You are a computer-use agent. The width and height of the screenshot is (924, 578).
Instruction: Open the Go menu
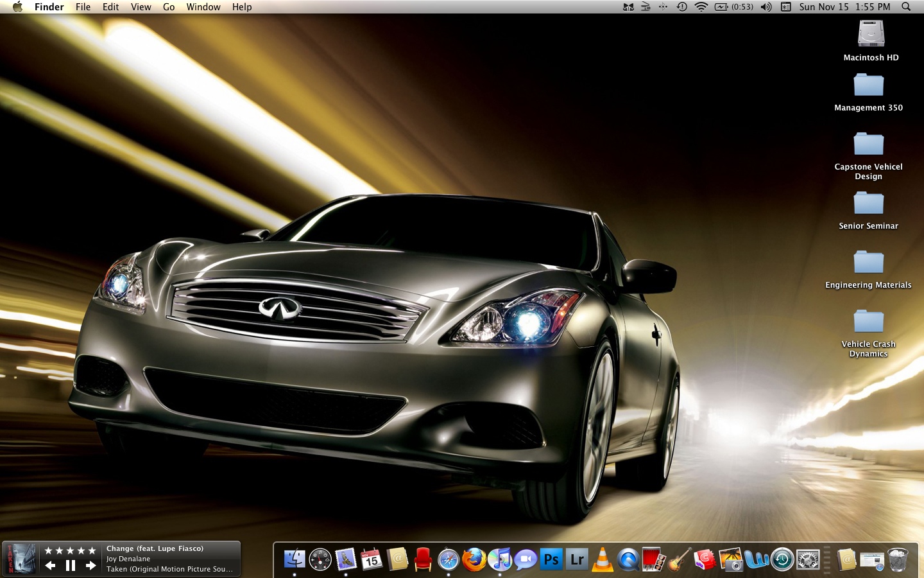click(x=169, y=6)
